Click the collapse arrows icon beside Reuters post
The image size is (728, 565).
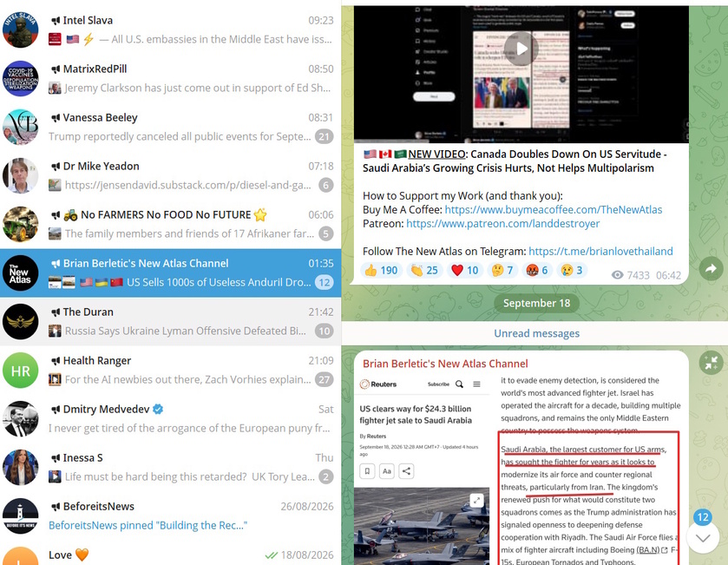[x=711, y=363]
